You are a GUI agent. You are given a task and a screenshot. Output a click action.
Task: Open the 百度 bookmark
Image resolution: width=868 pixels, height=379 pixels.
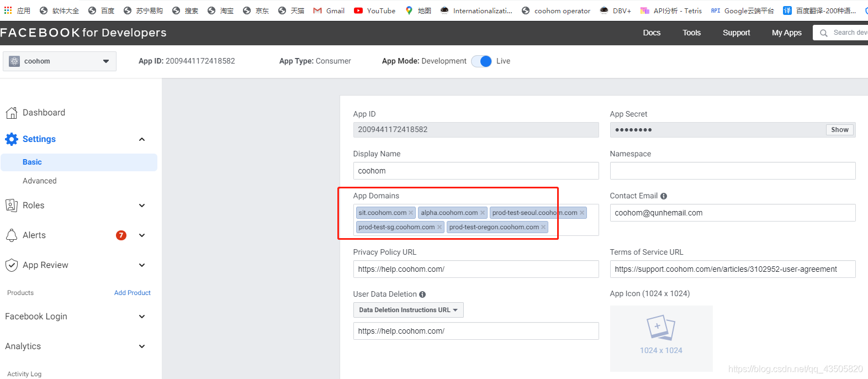click(101, 10)
